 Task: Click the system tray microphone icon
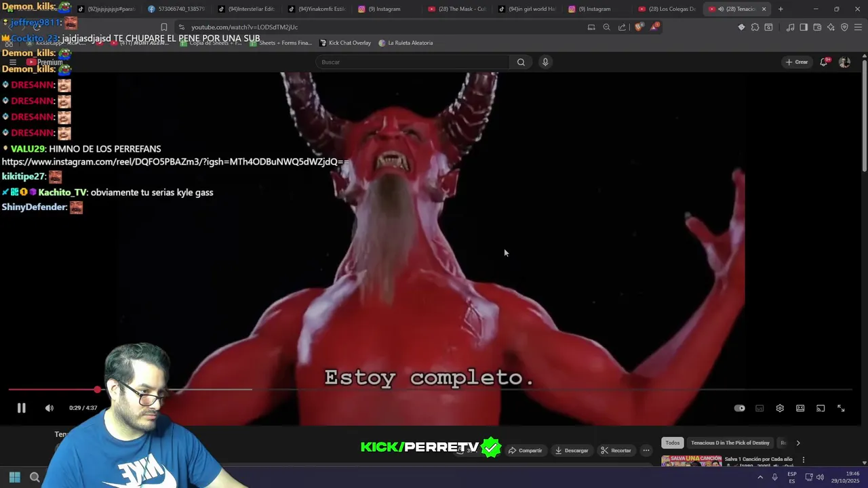pyautogui.click(x=774, y=477)
